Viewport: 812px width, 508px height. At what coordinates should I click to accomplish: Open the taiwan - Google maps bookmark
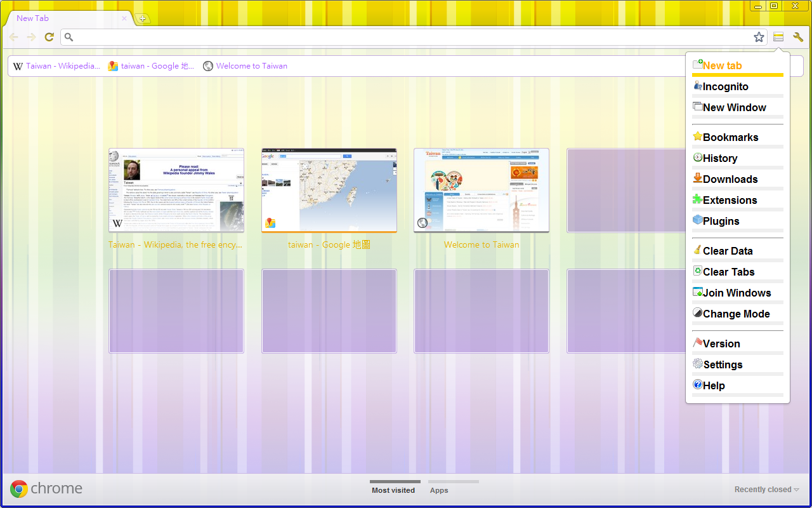[x=151, y=66]
